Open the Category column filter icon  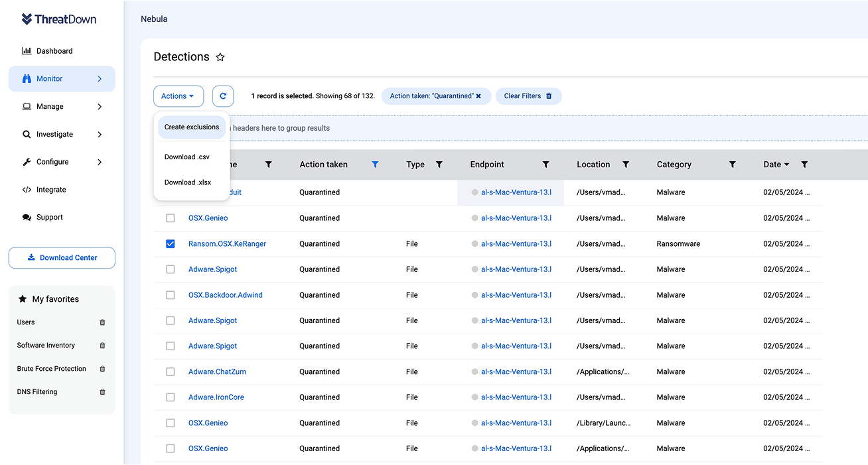732,165
